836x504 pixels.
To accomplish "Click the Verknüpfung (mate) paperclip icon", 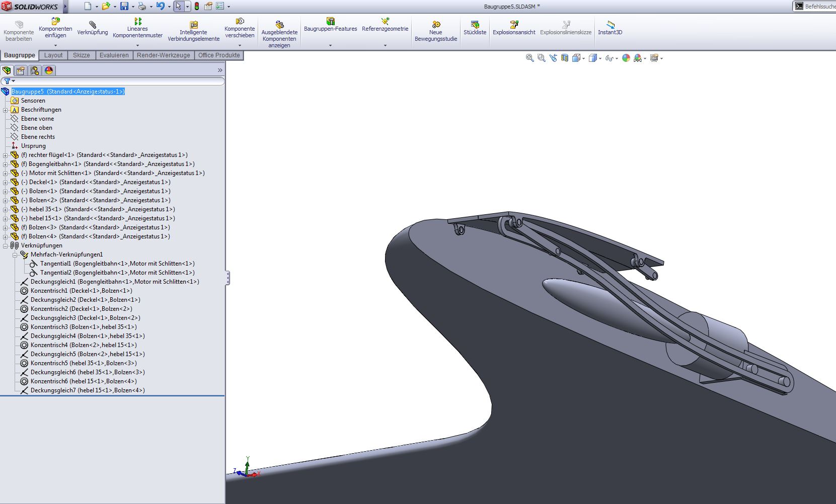I will (x=92, y=25).
